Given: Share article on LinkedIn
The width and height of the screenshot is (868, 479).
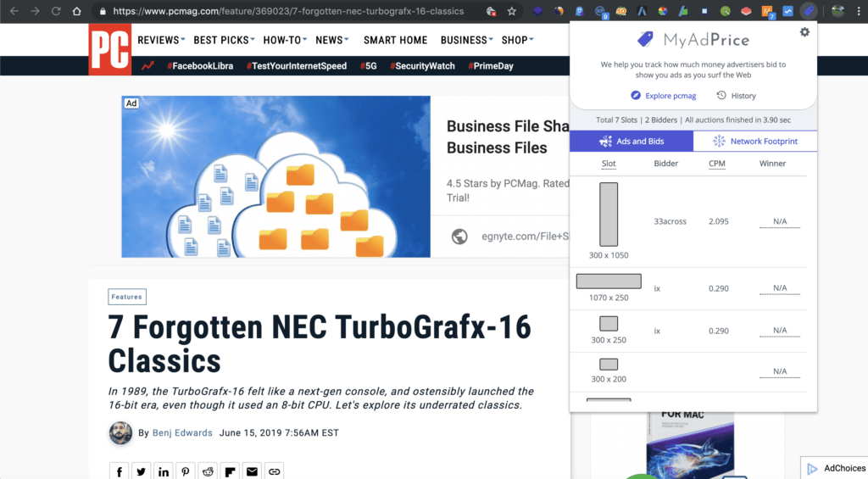Looking at the screenshot, I should point(164,471).
